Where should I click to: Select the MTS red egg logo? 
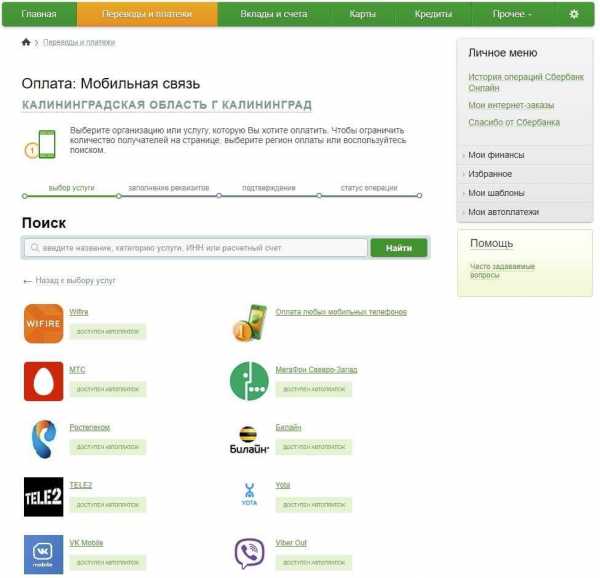(x=43, y=381)
